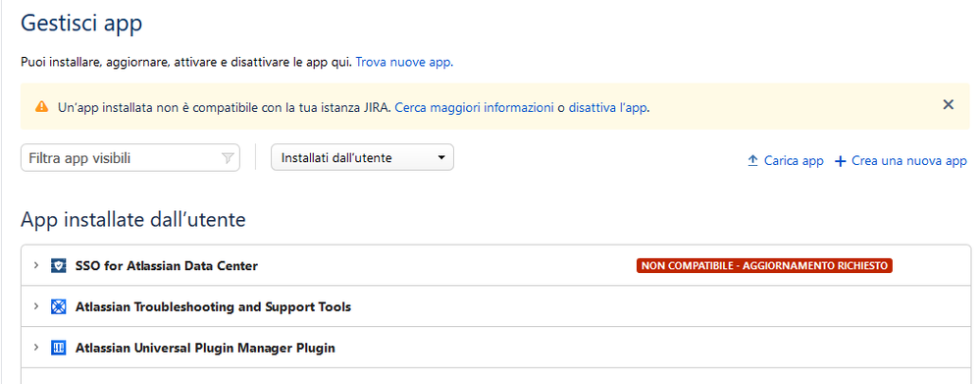Expand the SSO for Atlassian Data Center row
This screenshot has height=384, width=980.
pyautogui.click(x=36, y=265)
